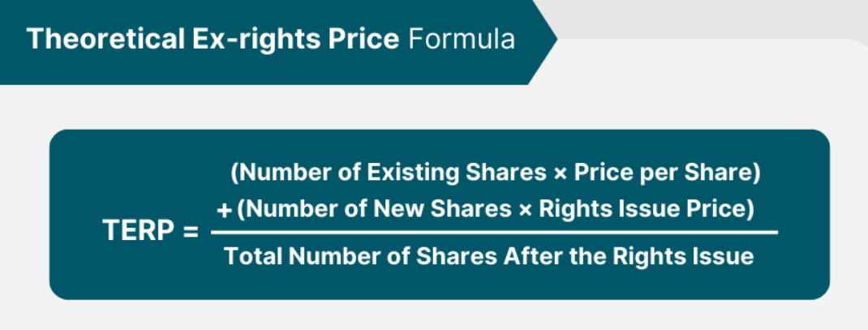Screen dimensions: 868x330
Task: Click the equals sign after TERP
Action: pos(191,231)
